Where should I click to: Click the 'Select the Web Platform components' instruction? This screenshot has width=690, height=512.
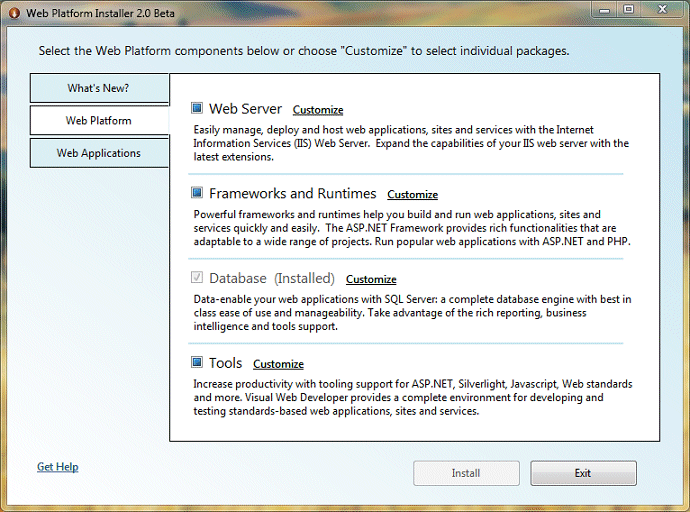[x=304, y=51]
